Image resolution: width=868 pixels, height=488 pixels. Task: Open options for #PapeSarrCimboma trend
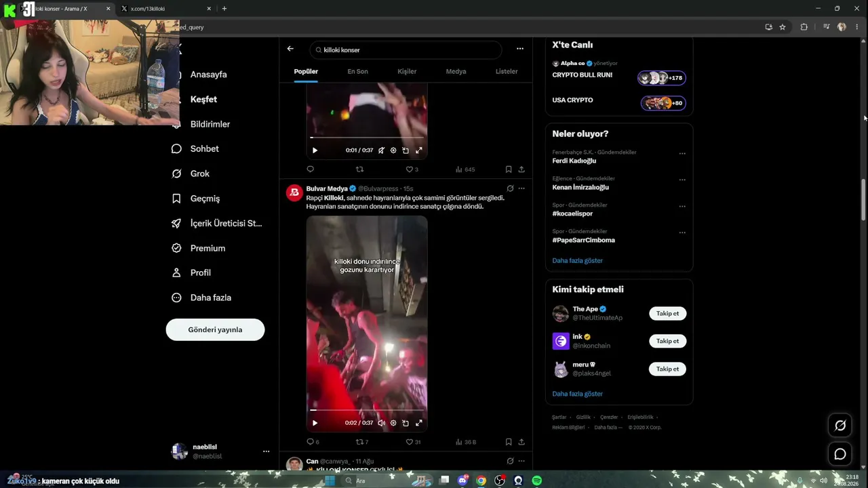tap(682, 232)
